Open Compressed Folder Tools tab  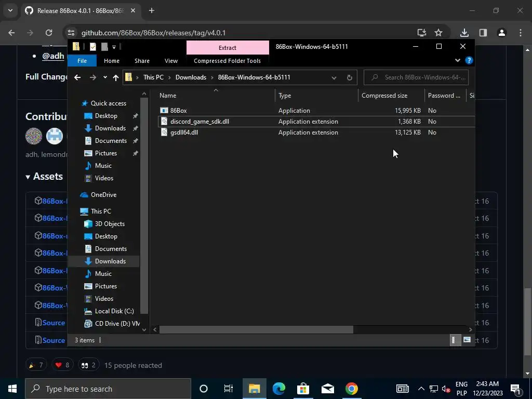228,61
